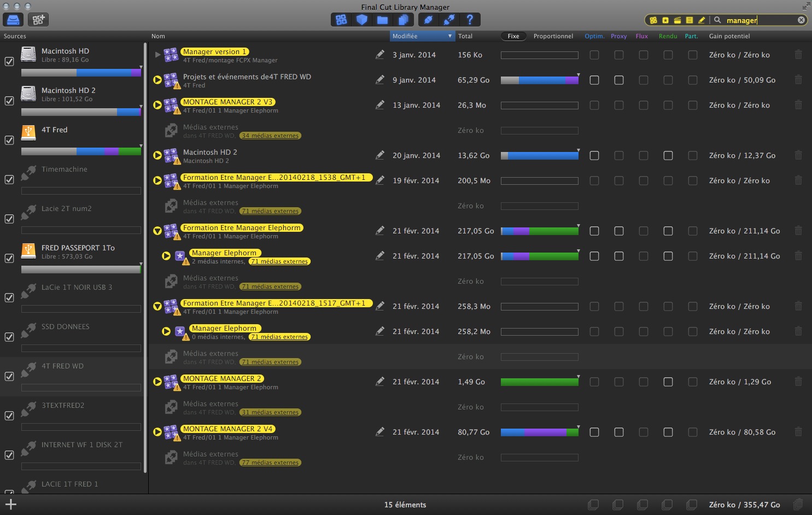Image resolution: width=812 pixels, height=515 pixels.
Task: Click the library icon of Manager version 1
Action: pos(171,55)
